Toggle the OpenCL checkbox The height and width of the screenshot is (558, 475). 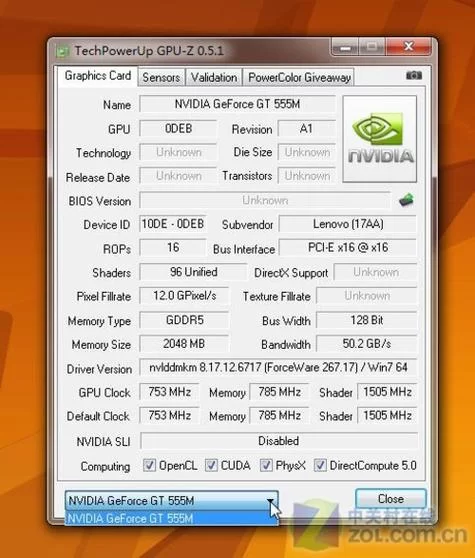click(x=149, y=465)
